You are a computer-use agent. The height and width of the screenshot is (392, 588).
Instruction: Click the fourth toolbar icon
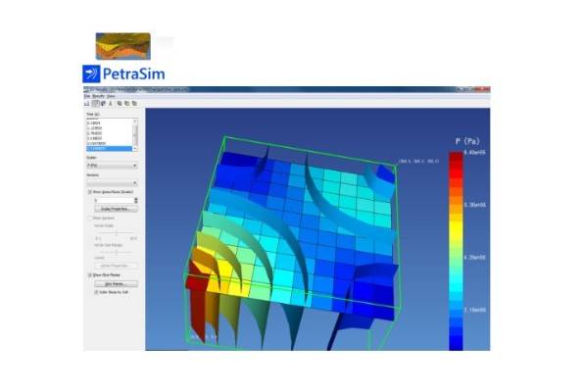click(110, 103)
